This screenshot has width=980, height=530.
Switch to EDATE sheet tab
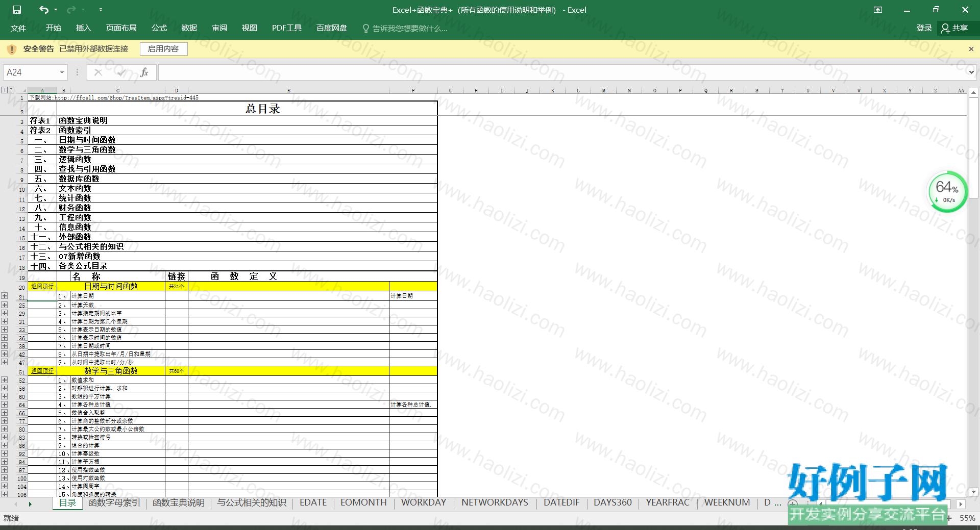point(313,503)
